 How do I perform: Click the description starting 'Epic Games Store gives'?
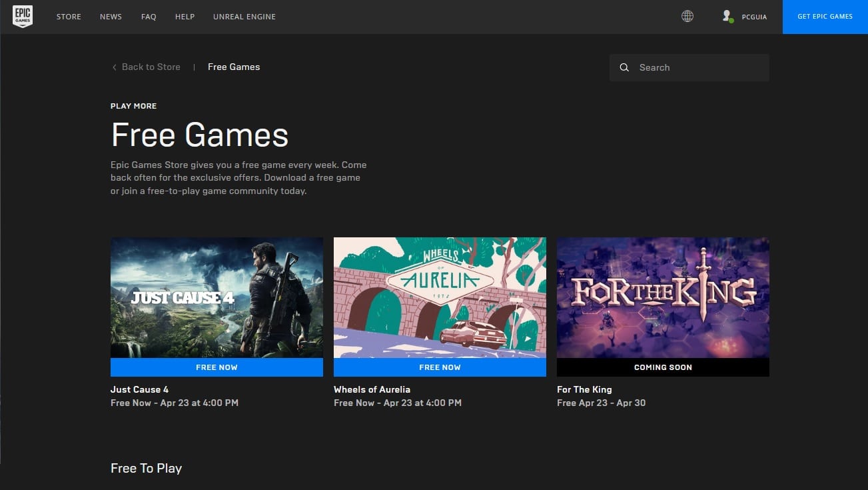coord(238,177)
